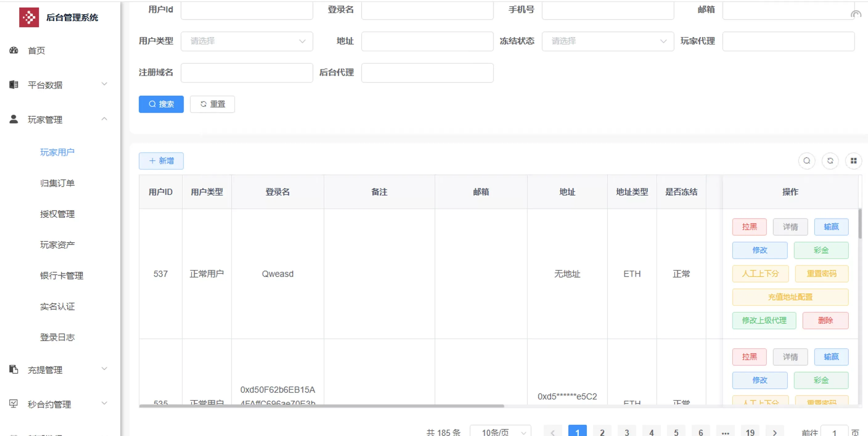Image resolution: width=868 pixels, height=436 pixels.
Task: Click the 首页 dashboard icon
Action: point(14,51)
